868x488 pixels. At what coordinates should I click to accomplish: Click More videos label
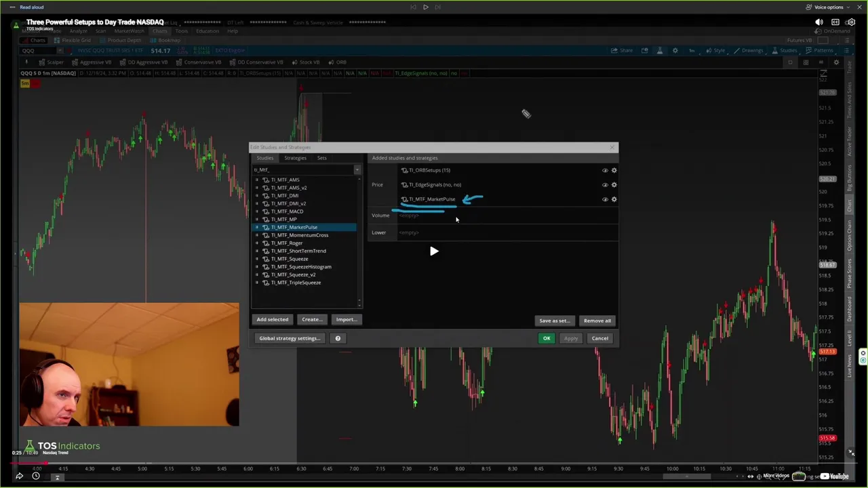click(776, 476)
